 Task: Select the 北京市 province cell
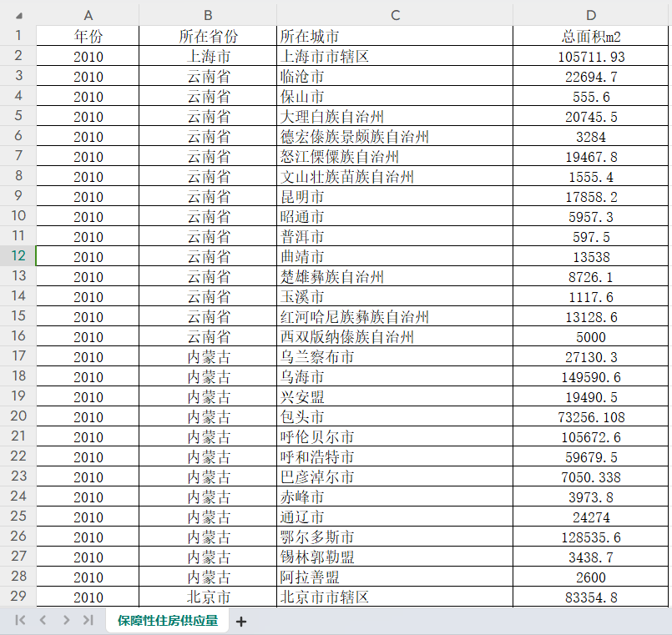pyautogui.click(x=208, y=597)
